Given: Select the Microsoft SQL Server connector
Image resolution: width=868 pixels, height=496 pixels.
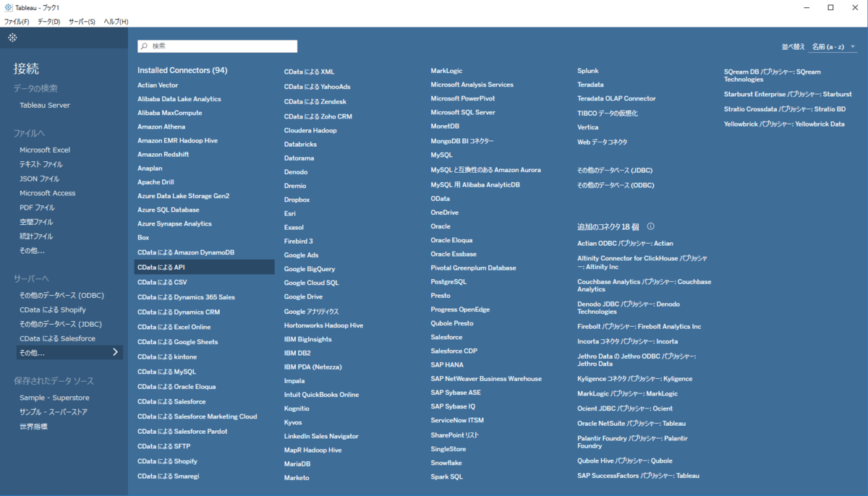Looking at the screenshot, I should tap(463, 112).
